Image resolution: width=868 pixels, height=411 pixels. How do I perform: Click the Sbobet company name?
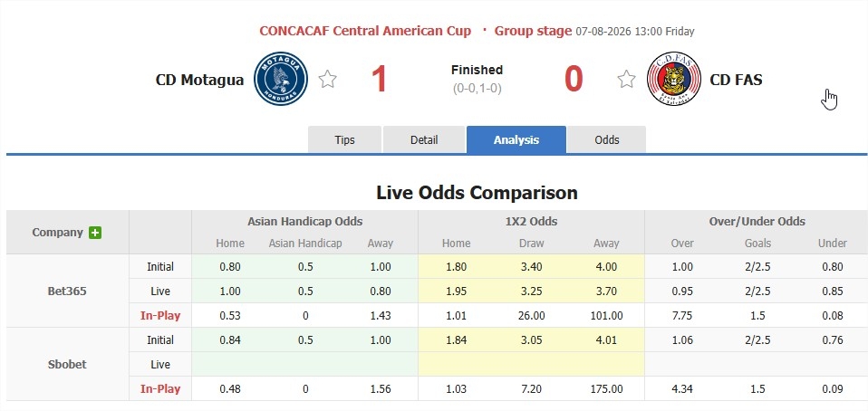[67, 365]
